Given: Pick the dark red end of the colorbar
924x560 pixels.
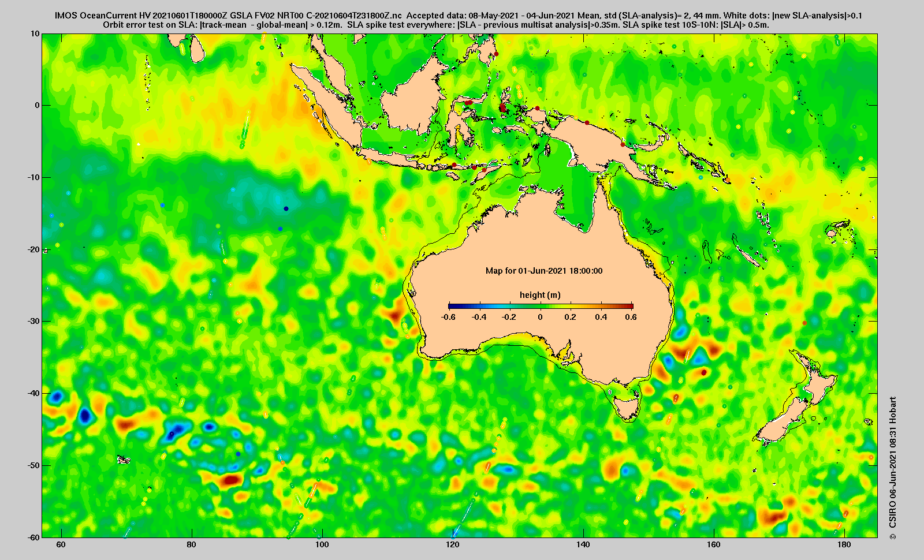Looking at the screenshot, I should 629,307.
